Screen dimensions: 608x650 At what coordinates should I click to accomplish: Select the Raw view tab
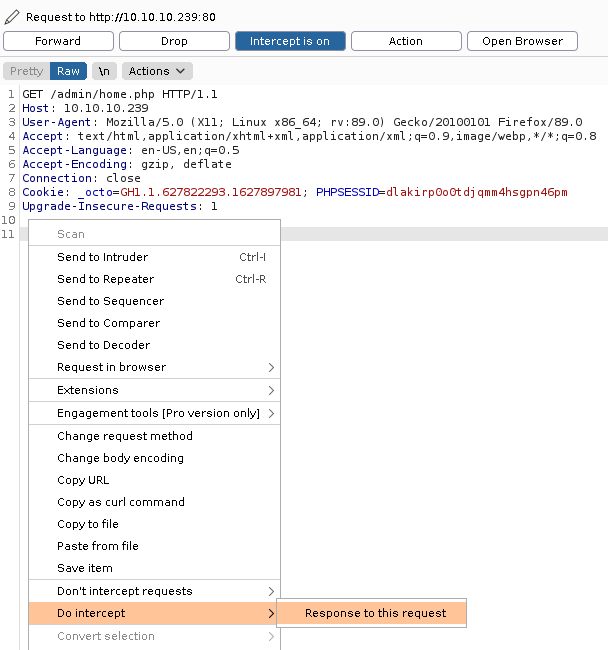[68, 71]
